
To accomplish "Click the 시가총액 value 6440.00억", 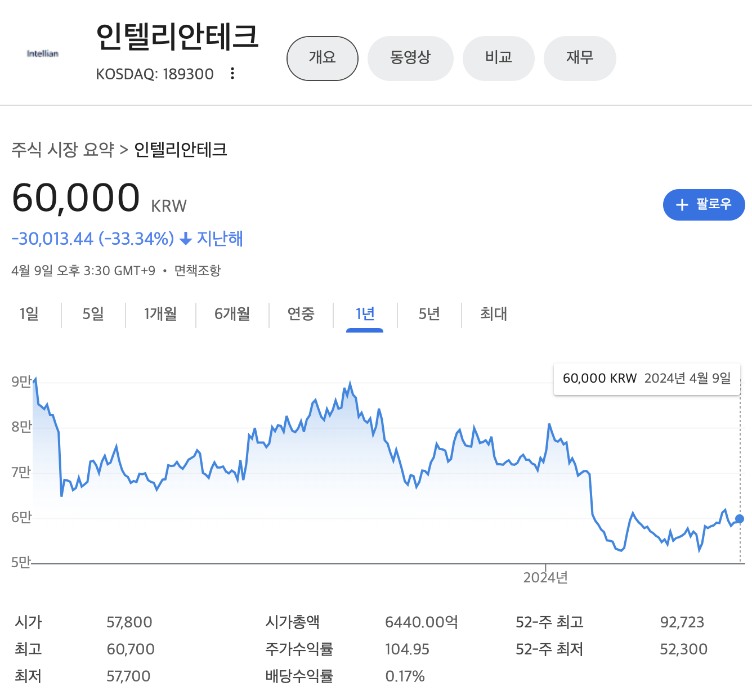I will click(x=422, y=622).
